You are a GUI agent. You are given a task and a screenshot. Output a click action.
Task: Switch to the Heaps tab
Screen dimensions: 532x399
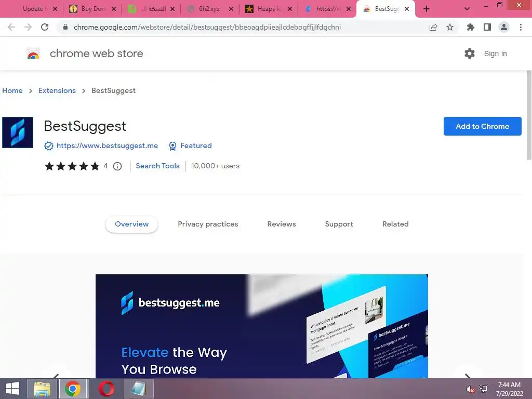268,9
